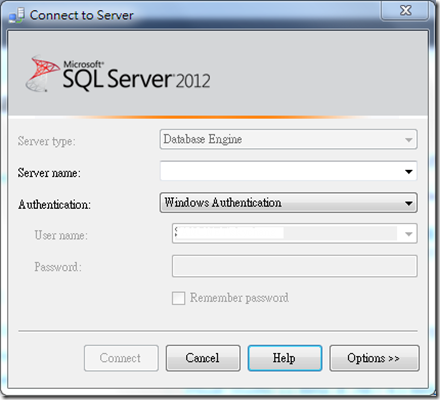
Task: Click the "Server type:" label
Action: 47,141
